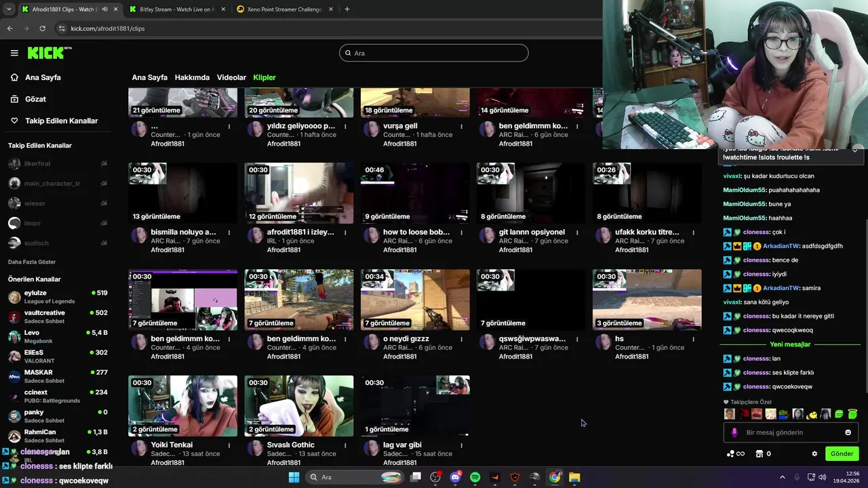The image size is (868, 488).
Task: Play the 'Sıvaslı Gothic' clip thumbnail
Action: (299, 406)
